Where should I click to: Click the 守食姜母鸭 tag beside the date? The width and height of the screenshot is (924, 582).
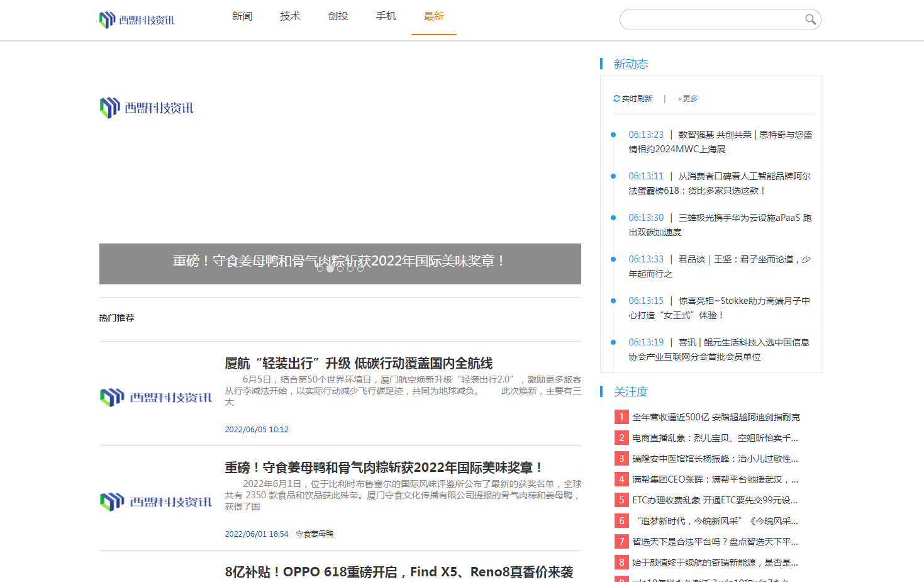314,534
